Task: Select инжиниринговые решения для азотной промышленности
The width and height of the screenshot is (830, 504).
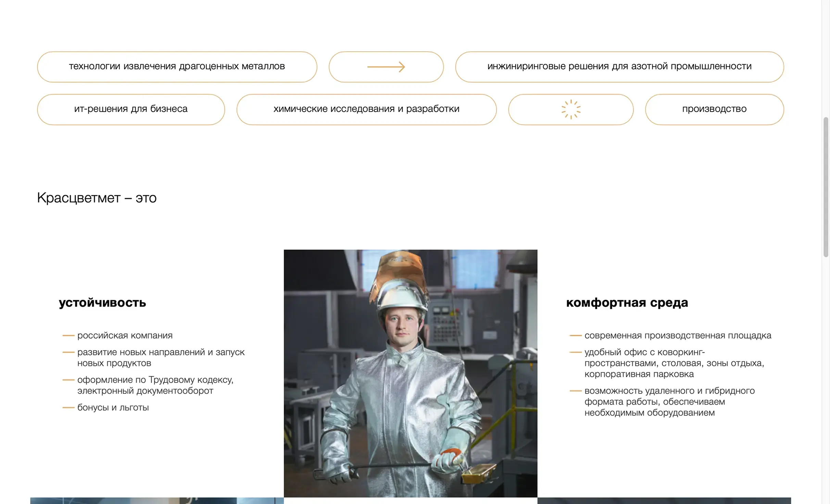Action: pyautogui.click(x=619, y=67)
